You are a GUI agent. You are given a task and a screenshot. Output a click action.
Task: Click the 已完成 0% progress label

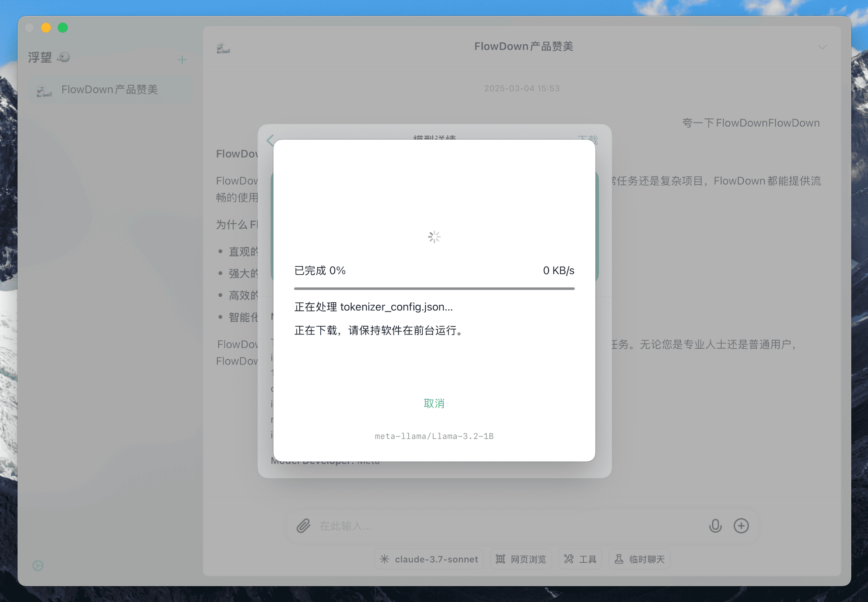point(320,270)
